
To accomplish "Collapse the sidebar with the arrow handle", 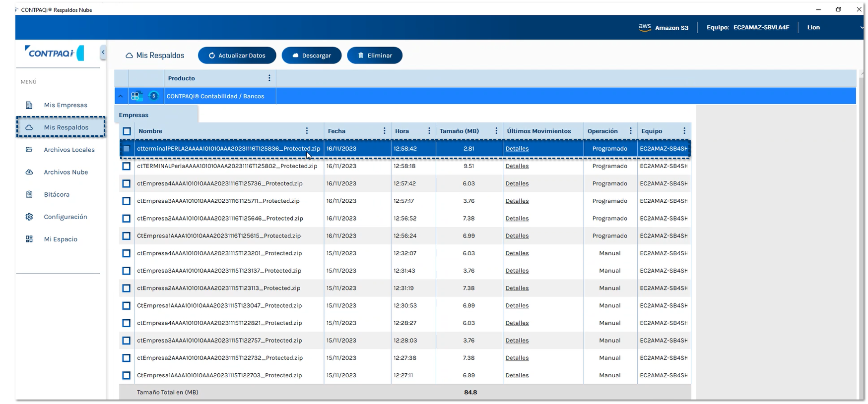I will 103,52.
